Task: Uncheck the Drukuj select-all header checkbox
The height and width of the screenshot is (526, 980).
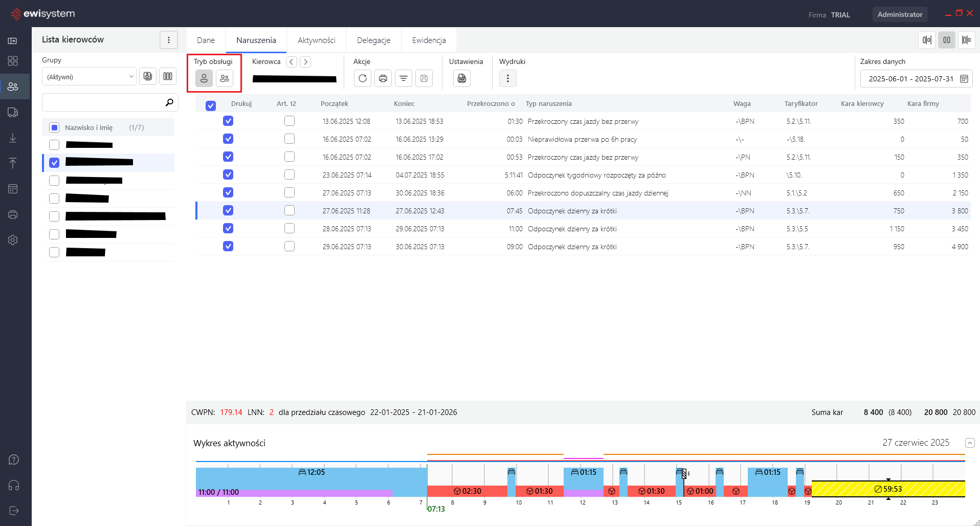Action: (x=211, y=106)
